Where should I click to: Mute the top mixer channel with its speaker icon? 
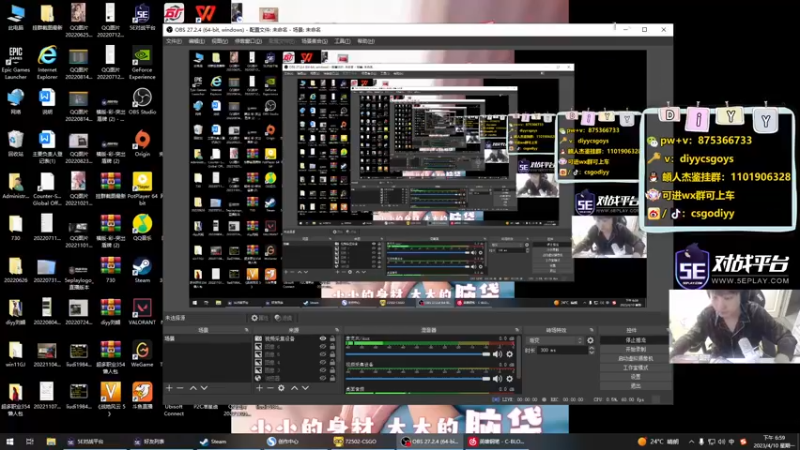click(x=497, y=354)
